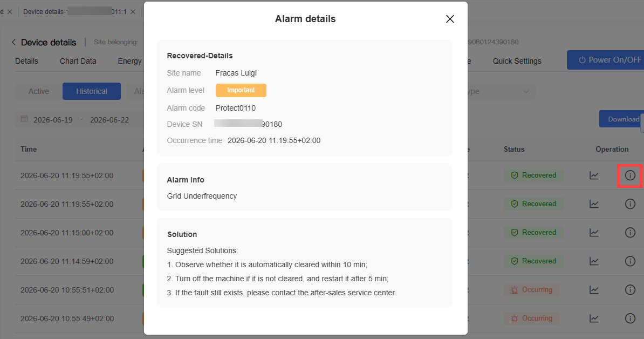The height and width of the screenshot is (339, 644).
Task: Close the Device details browser tab
Action: 133,12
